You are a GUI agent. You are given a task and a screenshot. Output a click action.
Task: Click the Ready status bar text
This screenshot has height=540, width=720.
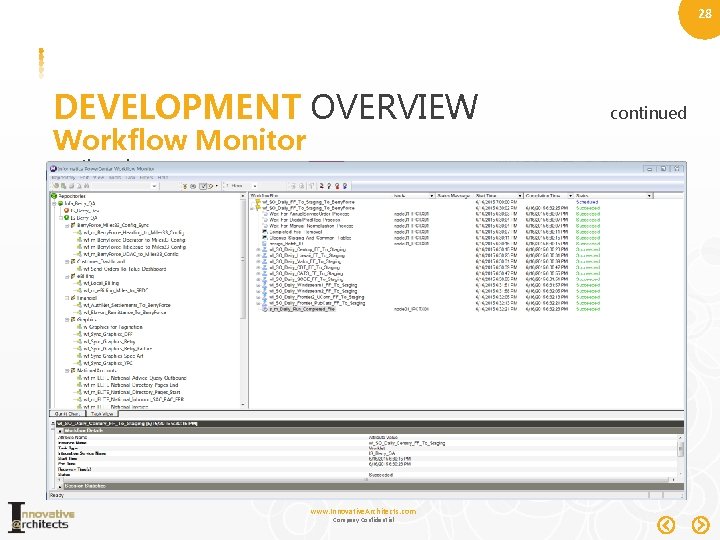pos(56,495)
